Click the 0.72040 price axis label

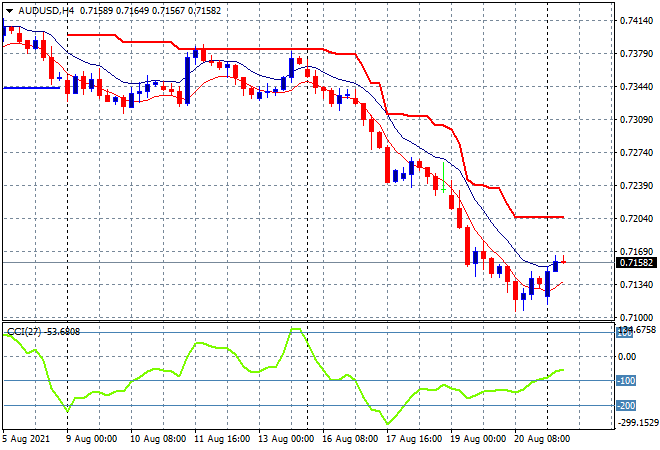(636, 218)
